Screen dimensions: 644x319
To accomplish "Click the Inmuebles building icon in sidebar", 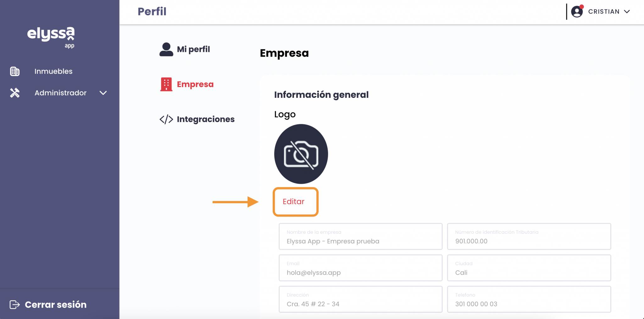I will tap(14, 71).
